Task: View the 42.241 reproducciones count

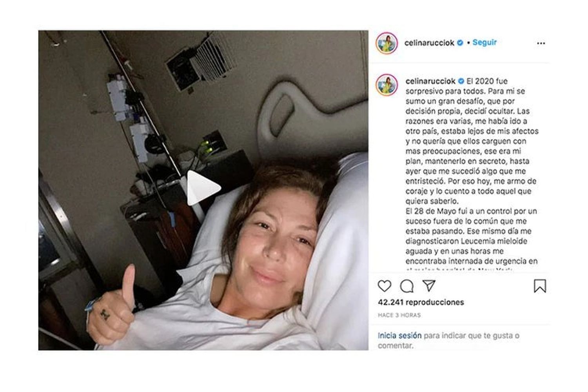Action: (421, 302)
